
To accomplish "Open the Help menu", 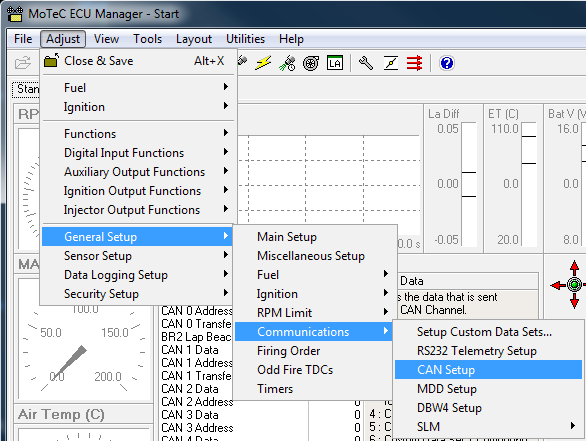I will (292, 39).
